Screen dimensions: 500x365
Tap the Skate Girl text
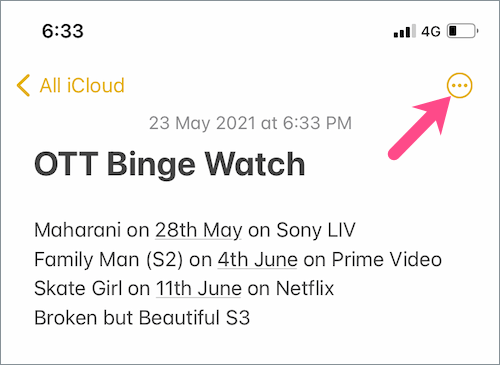[78, 289]
